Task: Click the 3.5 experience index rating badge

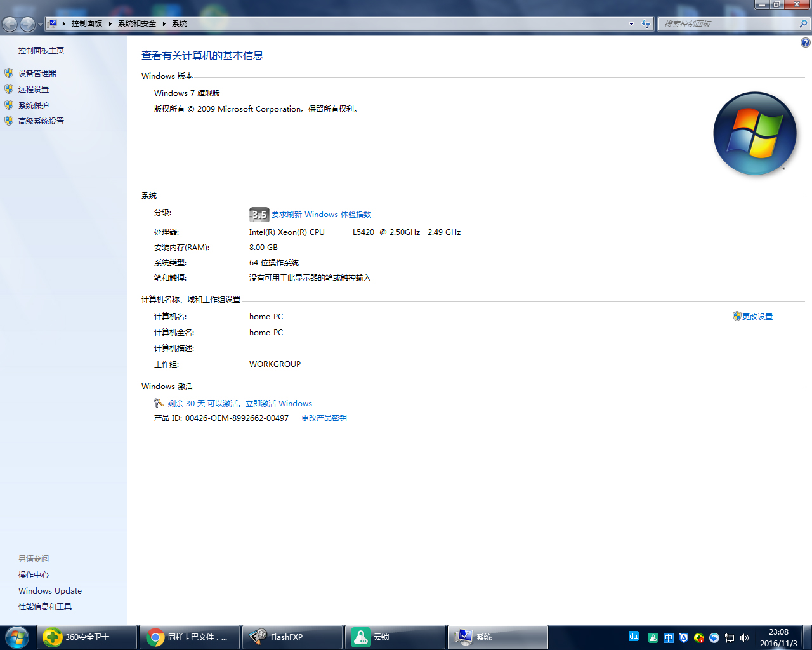Action: (x=259, y=215)
